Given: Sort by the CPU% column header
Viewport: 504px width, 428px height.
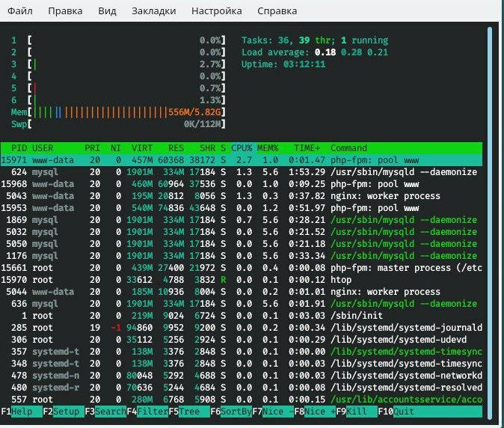Looking at the screenshot, I should [x=242, y=148].
